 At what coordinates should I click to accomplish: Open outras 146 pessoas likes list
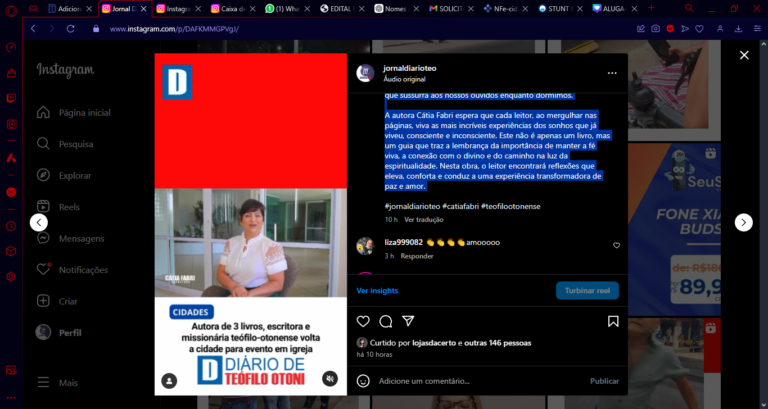(498, 343)
